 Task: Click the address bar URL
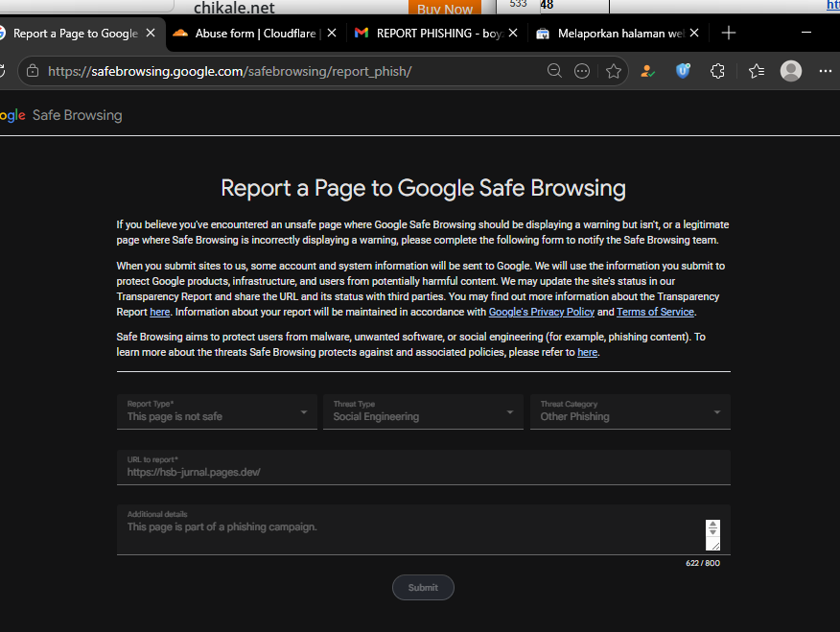coord(230,71)
